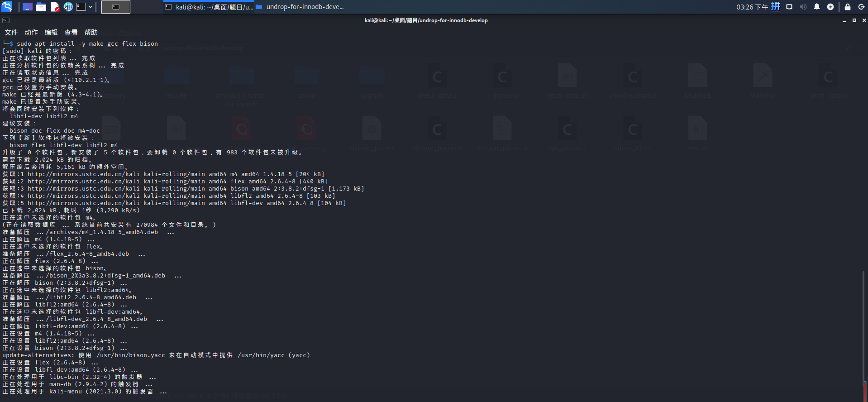This screenshot has height=402, width=868.
Task: Click the '已下载 2,024 kB，耗时 1秒' line
Action: [x=71, y=211]
